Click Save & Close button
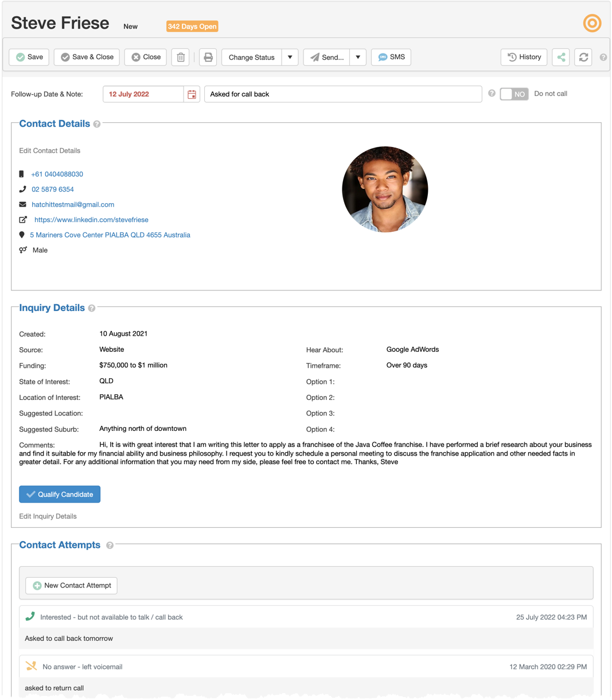 pyautogui.click(x=87, y=57)
